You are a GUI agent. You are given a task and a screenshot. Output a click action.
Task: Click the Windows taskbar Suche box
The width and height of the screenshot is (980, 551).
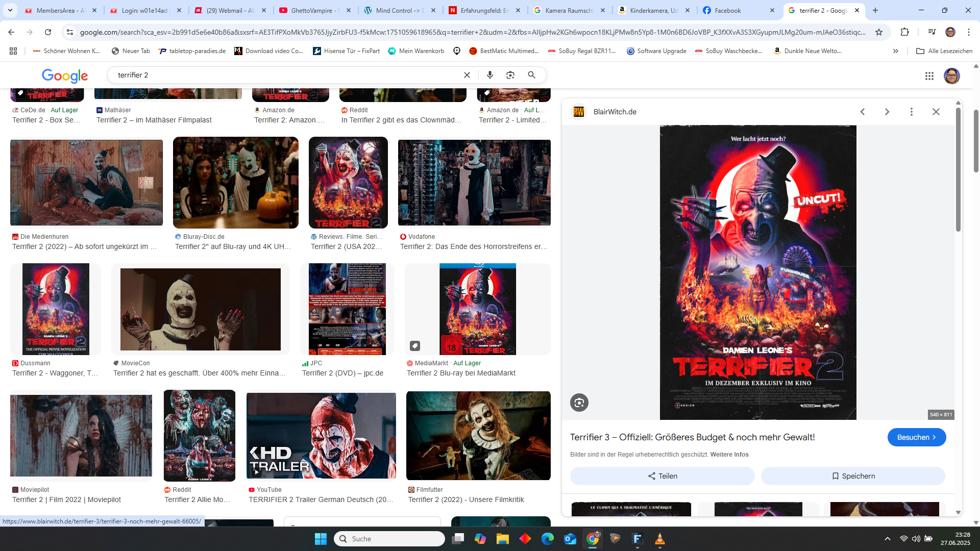pos(389,539)
